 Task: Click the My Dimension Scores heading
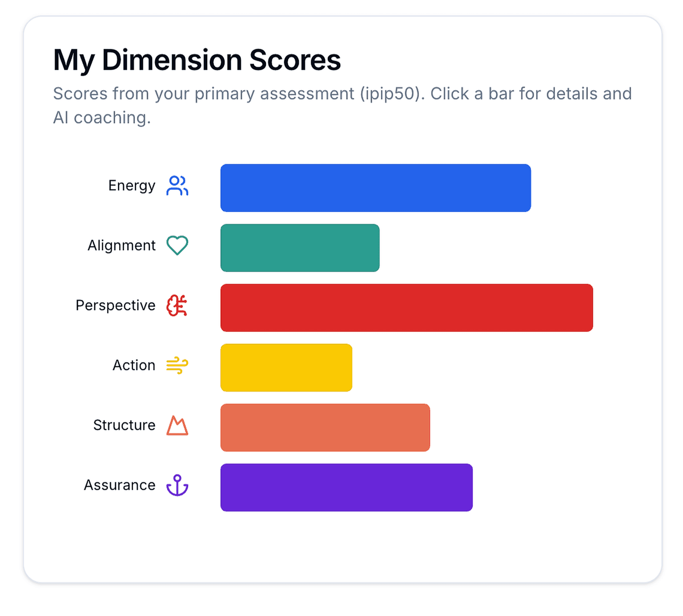[196, 59]
